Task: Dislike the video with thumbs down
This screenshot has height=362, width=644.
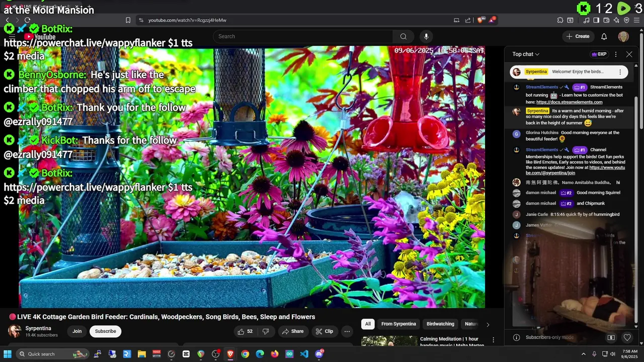Action: 266,331
